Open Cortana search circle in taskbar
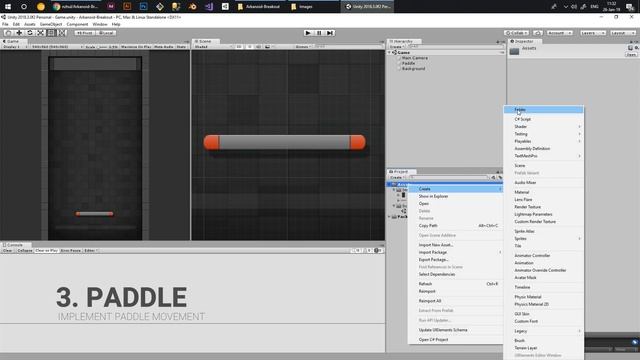Screen dimensions: 640x360 [x=24, y=7]
